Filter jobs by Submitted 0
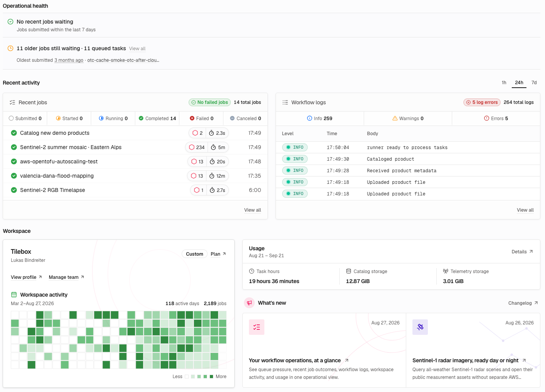 (25, 118)
